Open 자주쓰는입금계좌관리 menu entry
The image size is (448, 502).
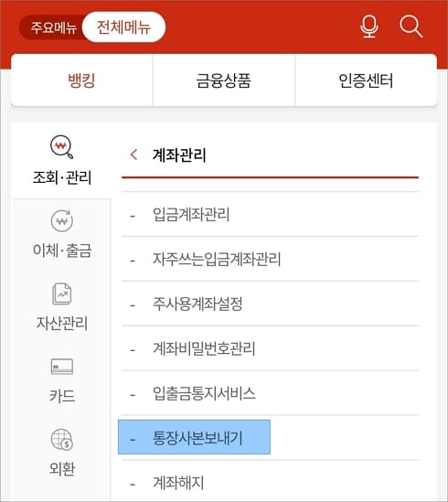tap(270, 259)
